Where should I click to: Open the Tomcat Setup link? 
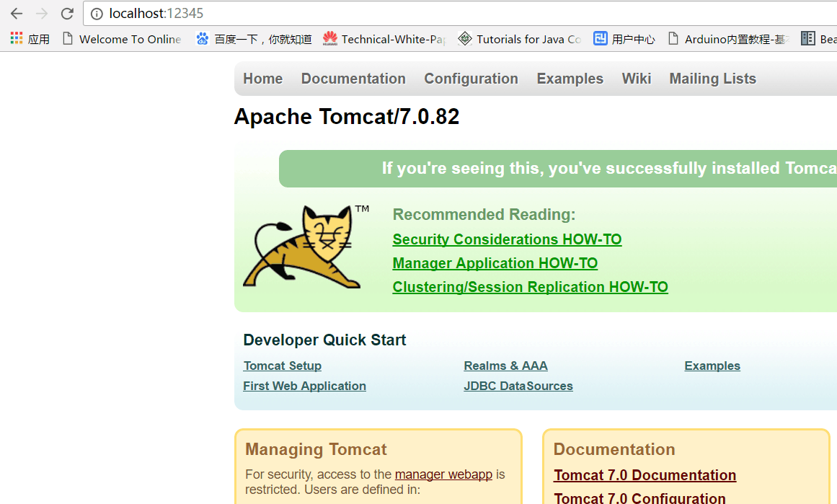[283, 366]
